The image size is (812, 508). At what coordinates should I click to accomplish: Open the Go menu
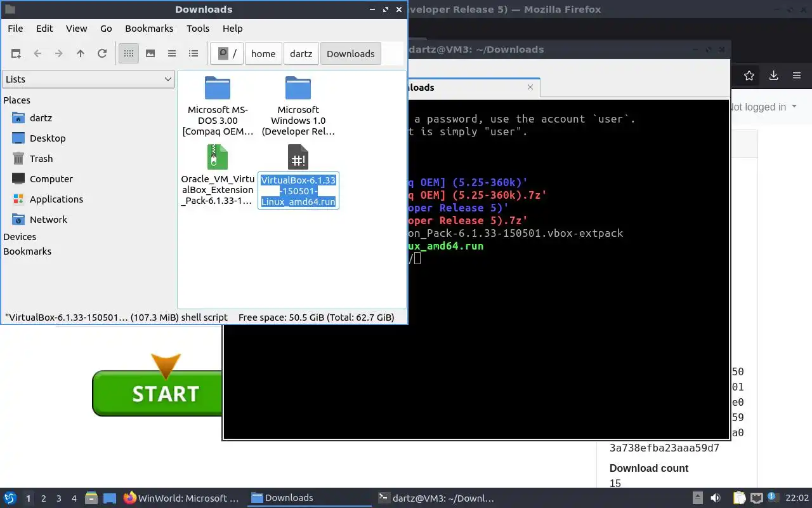coord(106,29)
